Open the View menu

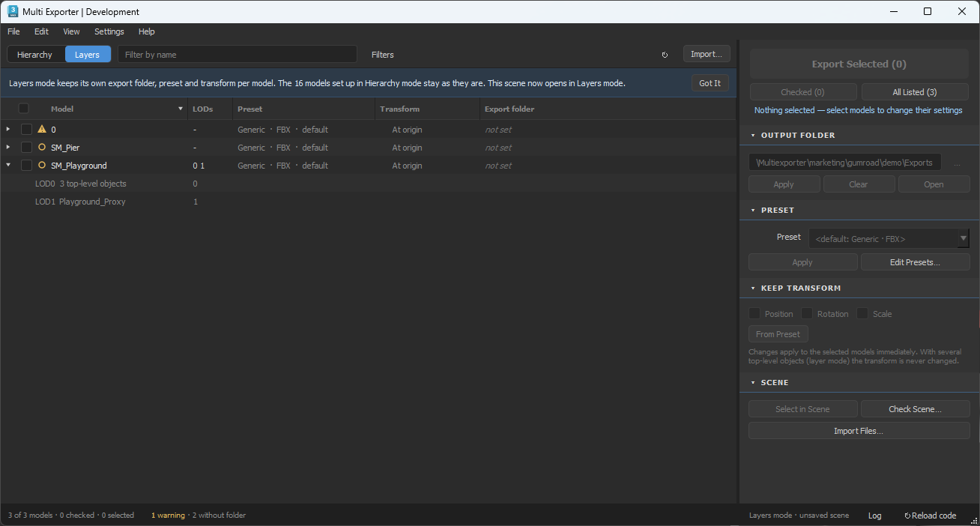[x=71, y=31]
